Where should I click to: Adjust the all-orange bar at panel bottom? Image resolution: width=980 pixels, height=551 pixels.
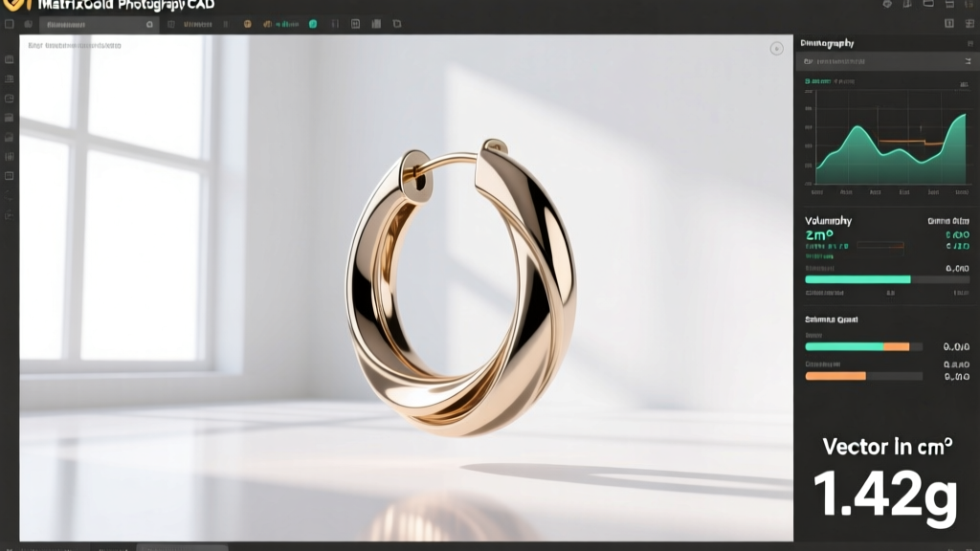864,376
